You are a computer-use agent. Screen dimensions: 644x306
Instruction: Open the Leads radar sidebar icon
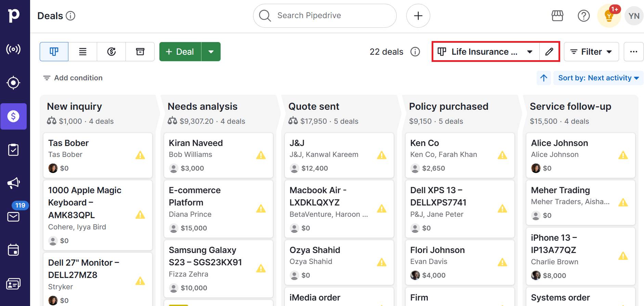click(13, 49)
